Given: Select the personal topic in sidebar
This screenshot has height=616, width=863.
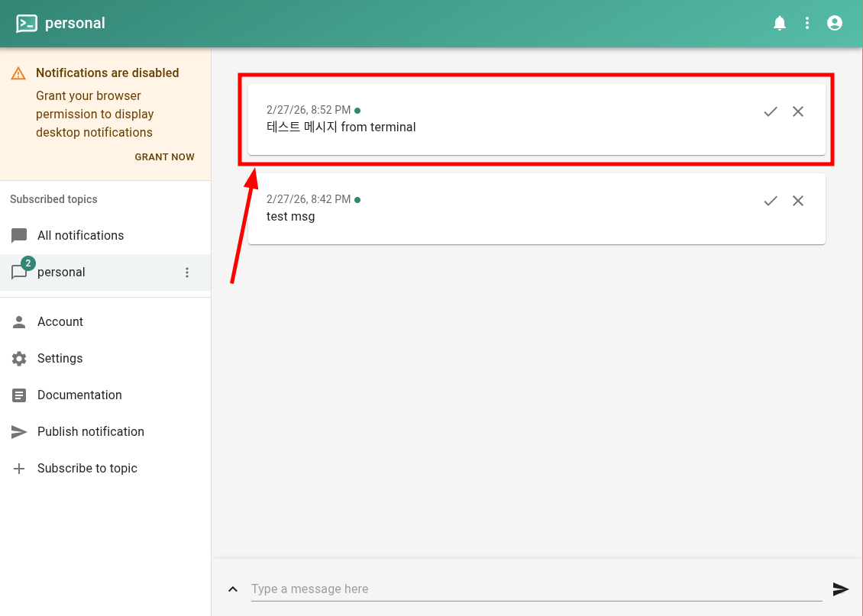Looking at the screenshot, I should click(x=61, y=273).
